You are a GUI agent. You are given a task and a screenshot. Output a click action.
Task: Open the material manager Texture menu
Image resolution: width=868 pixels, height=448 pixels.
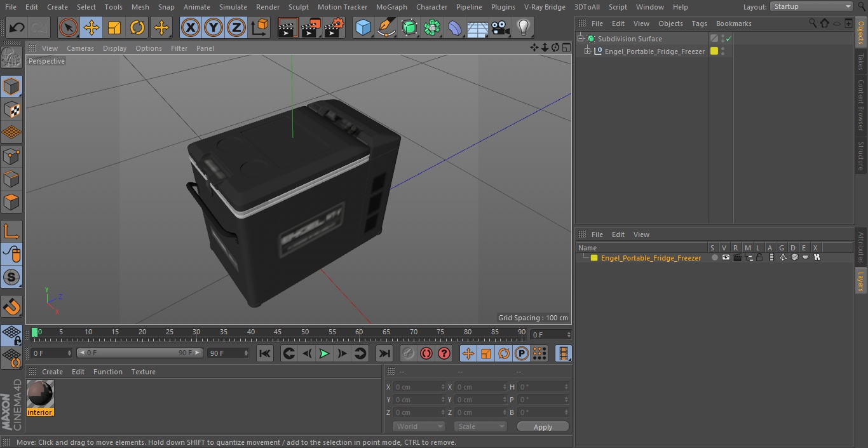point(143,372)
